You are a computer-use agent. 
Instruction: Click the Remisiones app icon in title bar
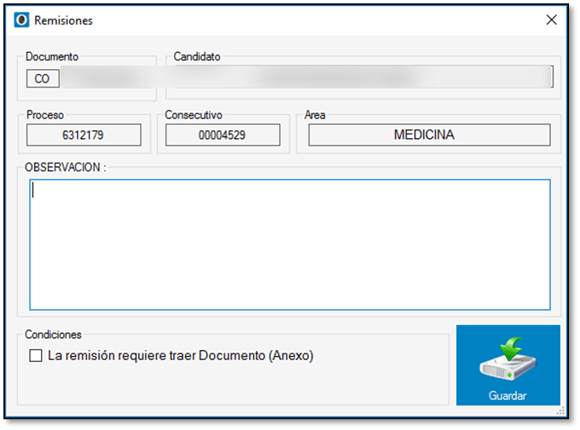pos(21,20)
